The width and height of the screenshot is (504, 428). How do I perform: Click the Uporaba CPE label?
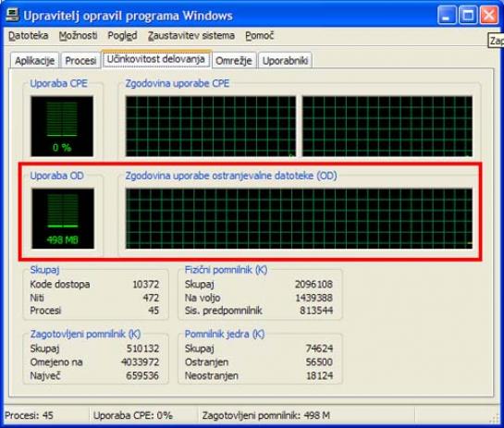tap(58, 83)
